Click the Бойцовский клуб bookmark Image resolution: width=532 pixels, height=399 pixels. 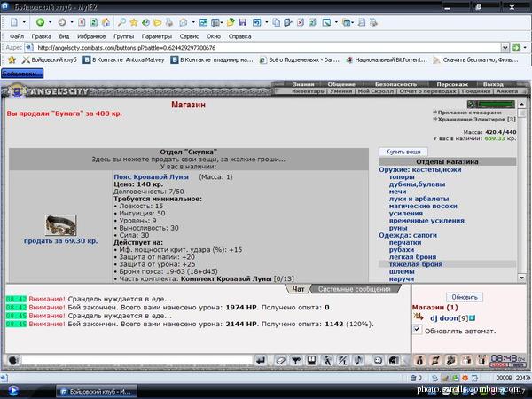point(50,59)
